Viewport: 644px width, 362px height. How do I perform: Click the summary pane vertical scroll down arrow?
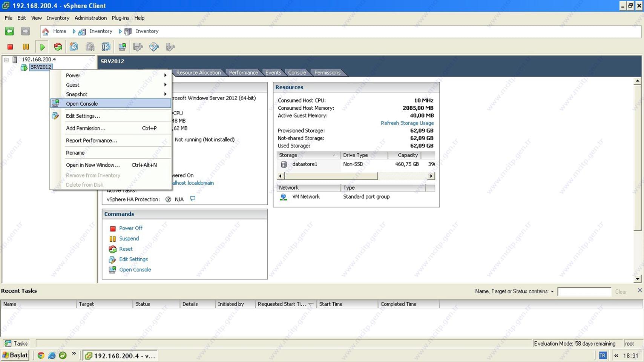[637, 279]
